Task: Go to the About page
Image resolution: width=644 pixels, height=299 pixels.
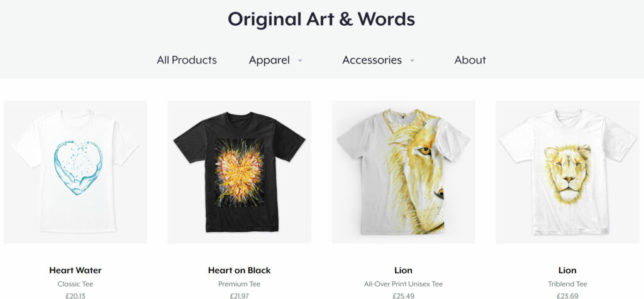Action: tap(470, 60)
